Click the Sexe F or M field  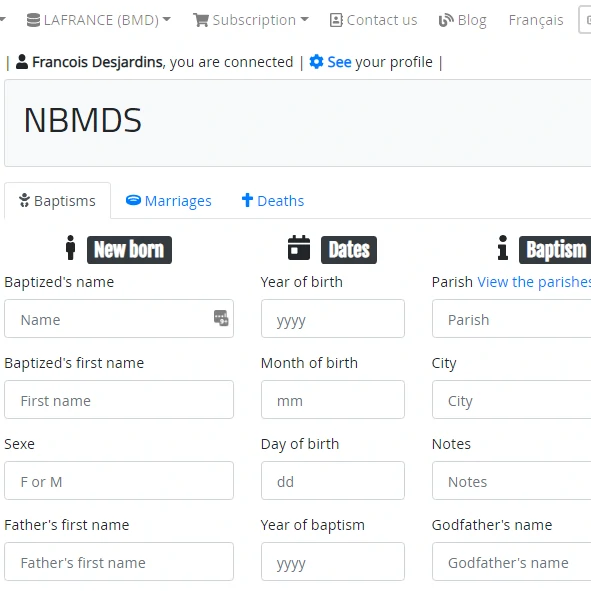coord(119,481)
